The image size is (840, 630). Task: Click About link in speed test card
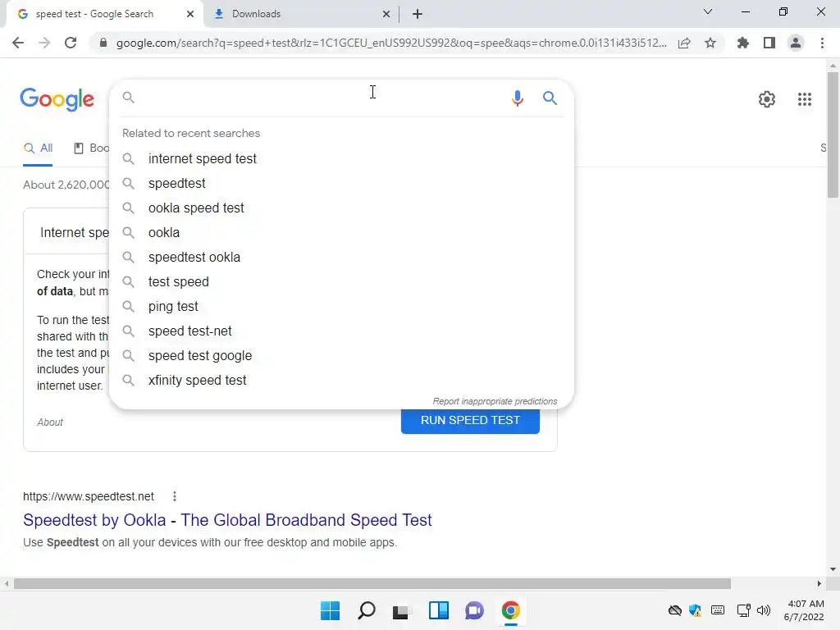click(x=50, y=422)
